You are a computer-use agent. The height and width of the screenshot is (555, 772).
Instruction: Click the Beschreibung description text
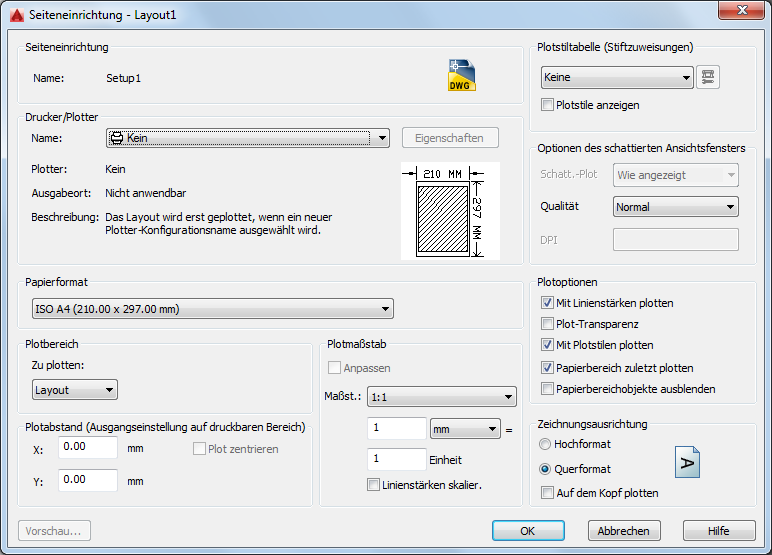[x=219, y=224]
